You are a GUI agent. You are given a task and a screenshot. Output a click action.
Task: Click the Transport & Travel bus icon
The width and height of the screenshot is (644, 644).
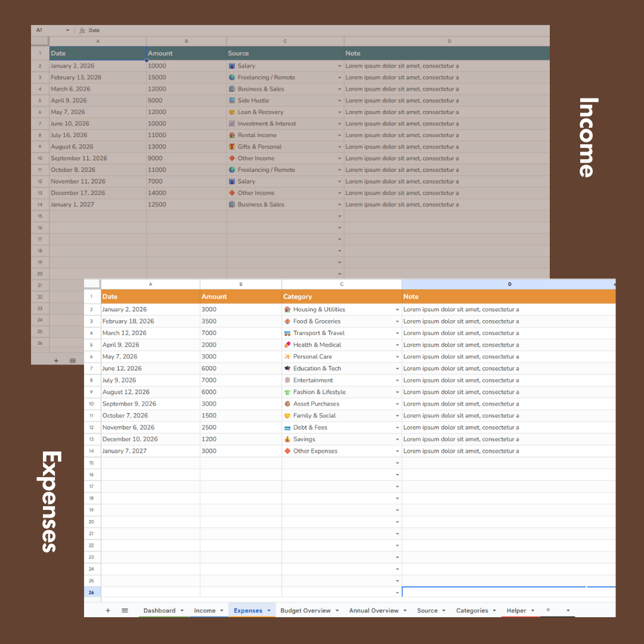click(287, 333)
